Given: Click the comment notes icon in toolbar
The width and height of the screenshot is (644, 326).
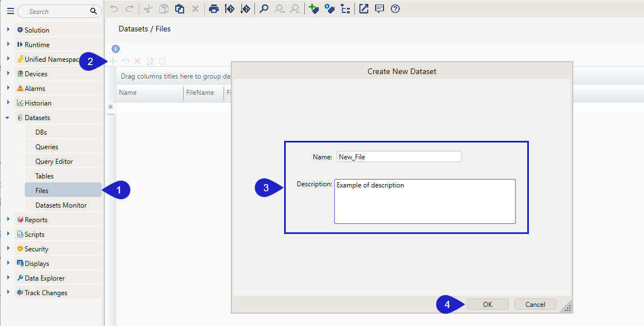Looking at the screenshot, I should (x=380, y=8).
